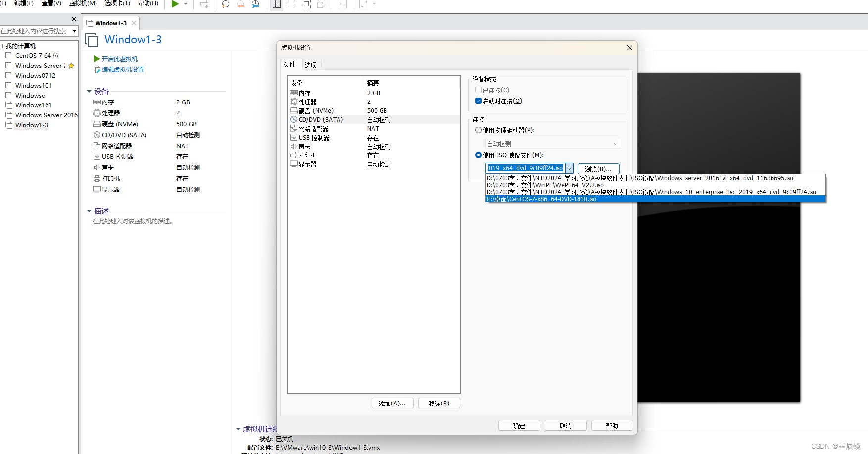The image size is (868, 454).
Task: Open the 查看(V) menu
Action: pos(51,3)
